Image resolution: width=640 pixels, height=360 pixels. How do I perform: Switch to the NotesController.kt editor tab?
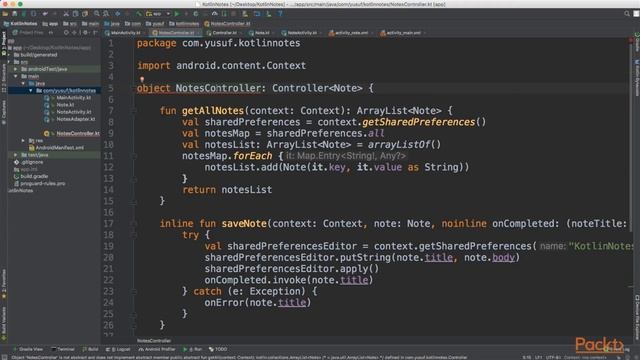coord(175,33)
